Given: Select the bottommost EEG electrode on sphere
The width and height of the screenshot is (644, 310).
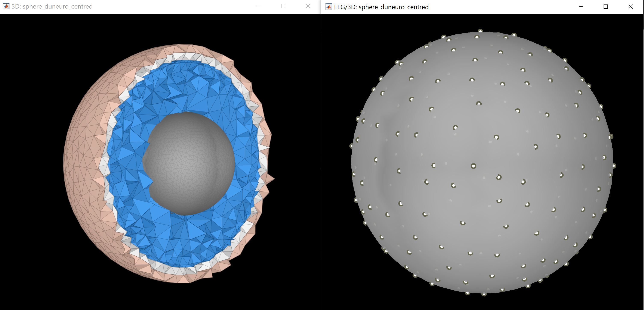Looking at the screenshot, I should tap(484, 294).
